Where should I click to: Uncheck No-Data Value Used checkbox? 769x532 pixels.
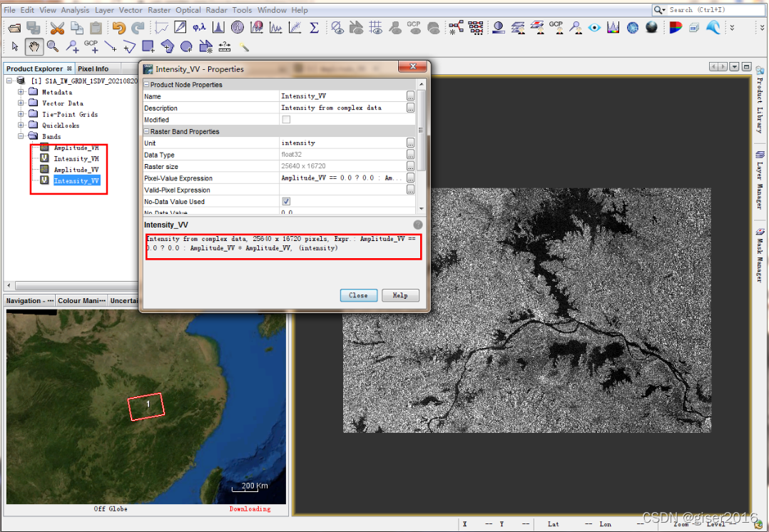tap(286, 202)
